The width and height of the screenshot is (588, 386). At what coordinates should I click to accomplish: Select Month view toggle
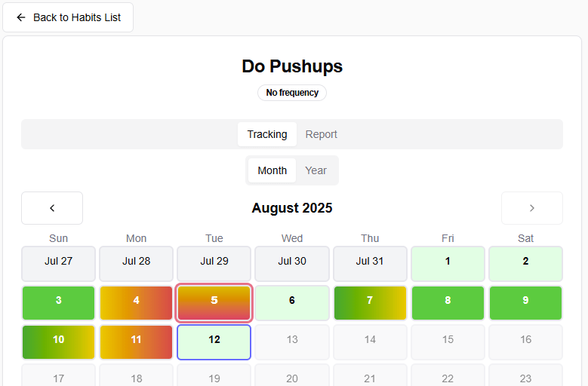tap(272, 170)
